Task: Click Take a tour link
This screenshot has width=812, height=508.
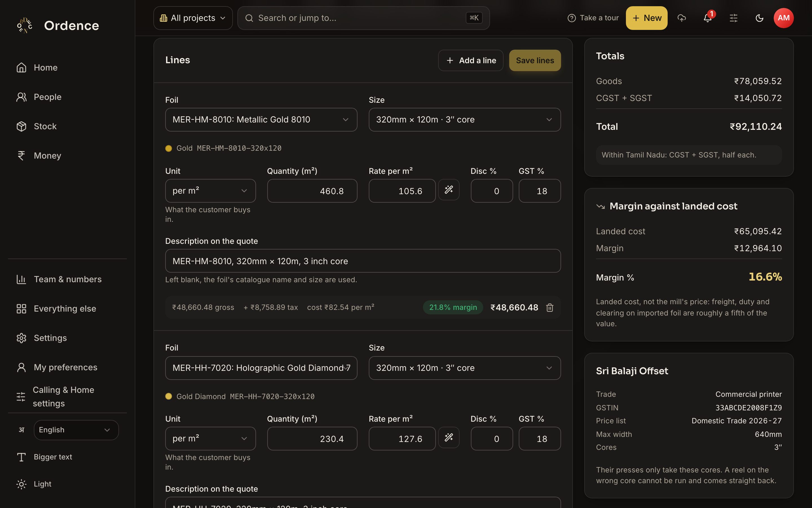Action: 593,18
